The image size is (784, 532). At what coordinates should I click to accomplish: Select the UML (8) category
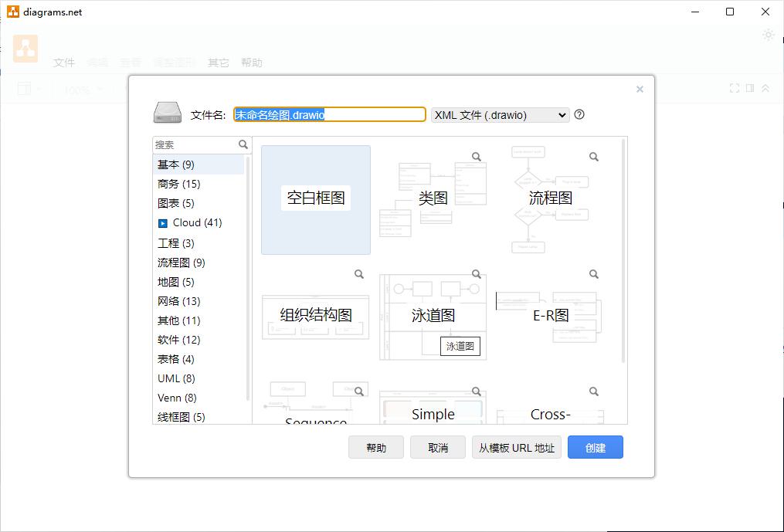click(199, 378)
